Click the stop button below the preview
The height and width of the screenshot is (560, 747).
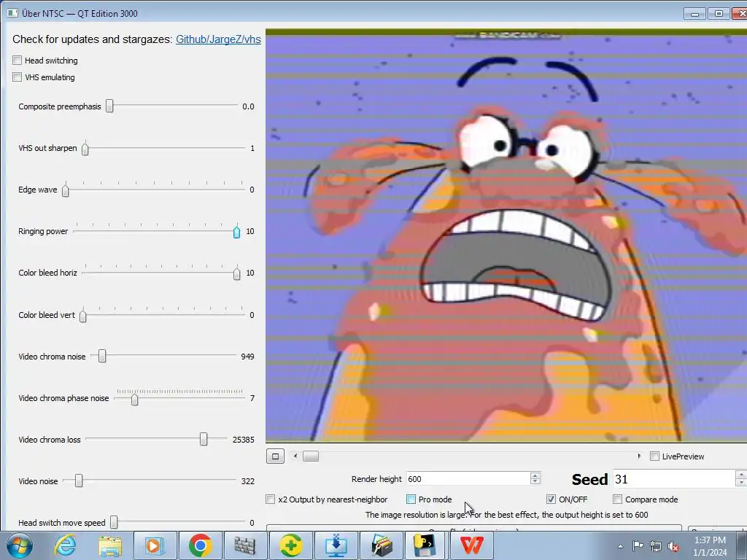(x=275, y=456)
